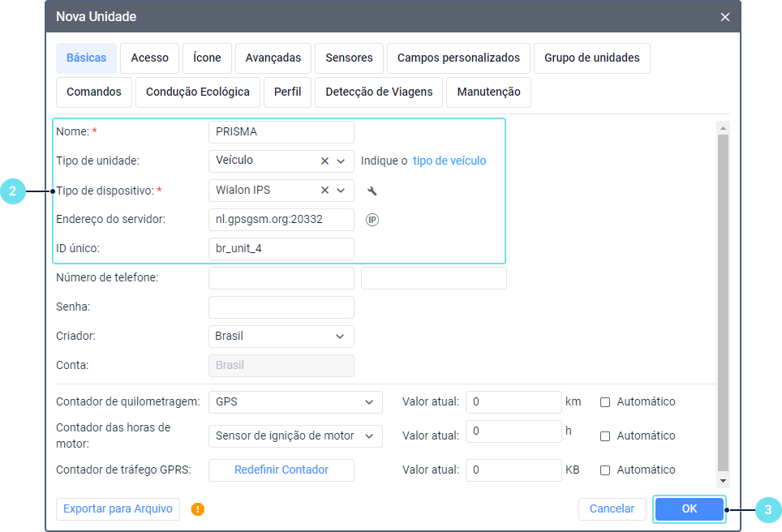Image resolution: width=782 pixels, height=532 pixels.
Task: Clear the Tipo de dispositivo selection
Action: pos(324,191)
